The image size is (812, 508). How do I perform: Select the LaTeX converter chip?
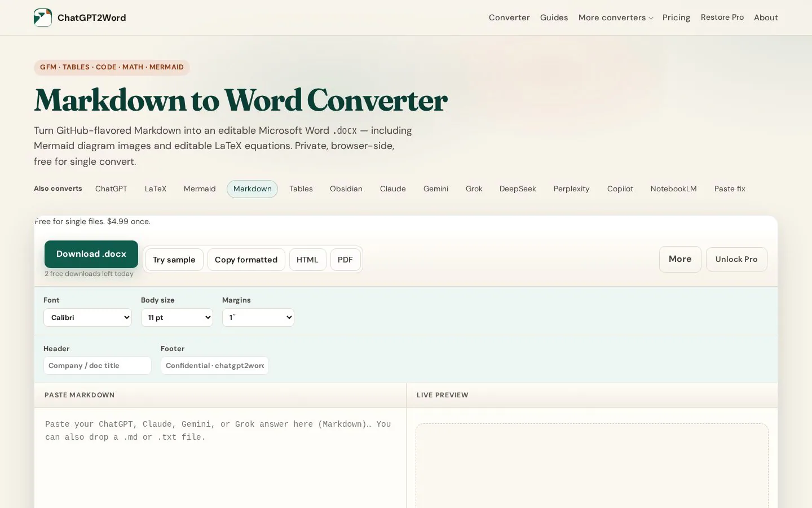pyautogui.click(x=156, y=189)
